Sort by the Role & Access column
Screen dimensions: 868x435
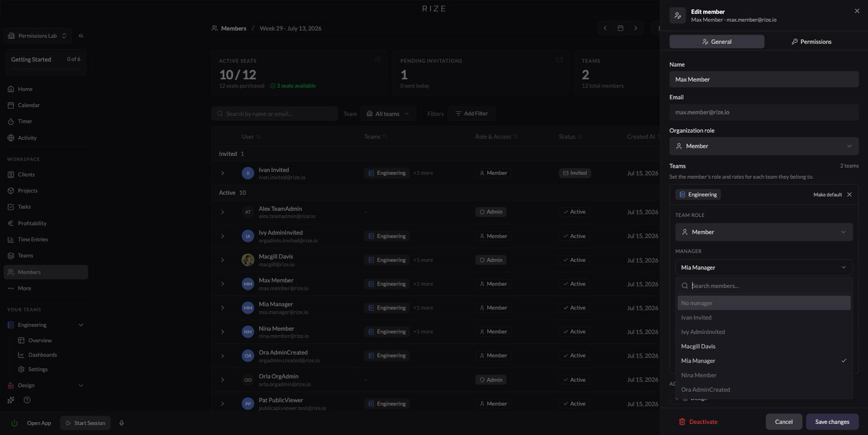pos(497,136)
